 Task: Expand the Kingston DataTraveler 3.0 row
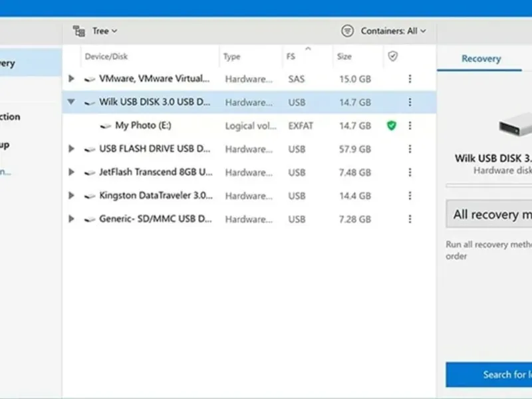tap(71, 196)
